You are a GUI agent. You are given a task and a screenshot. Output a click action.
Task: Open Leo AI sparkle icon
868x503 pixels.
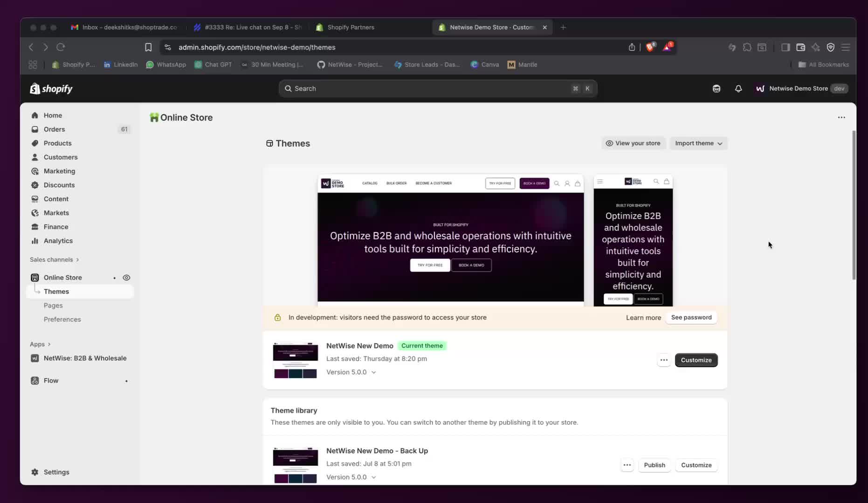pos(816,47)
